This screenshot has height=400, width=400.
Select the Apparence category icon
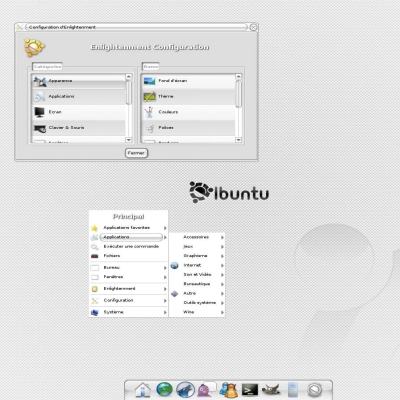[x=40, y=81]
